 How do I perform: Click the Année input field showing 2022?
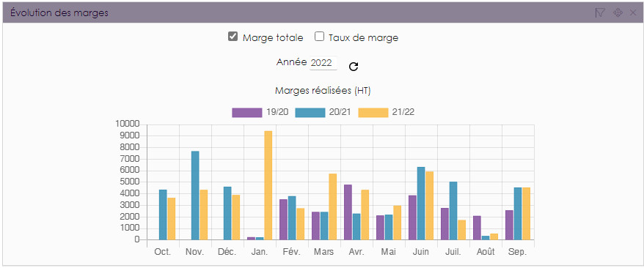tap(323, 63)
